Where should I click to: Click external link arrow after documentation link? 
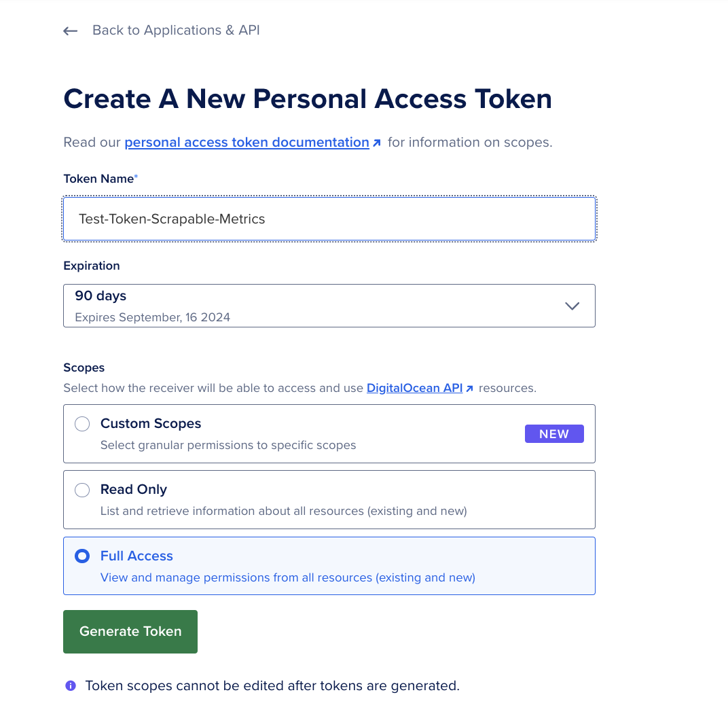(x=377, y=143)
